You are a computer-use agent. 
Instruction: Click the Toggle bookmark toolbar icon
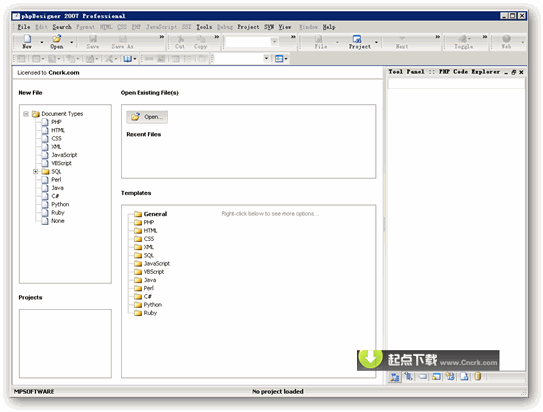point(462,38)
